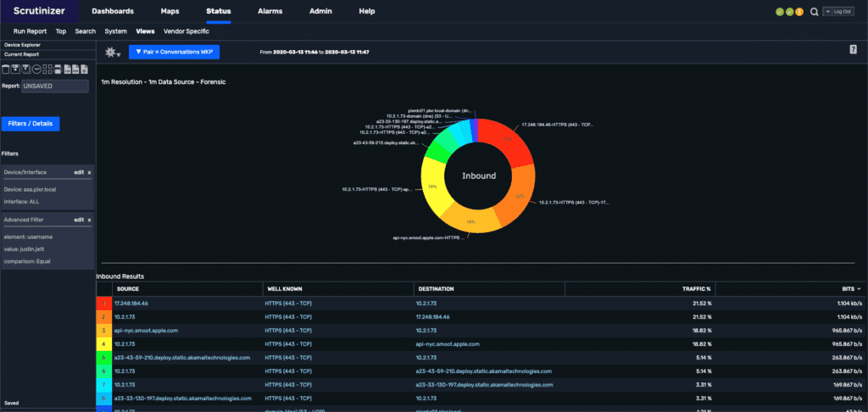This screenshot has width=868, height=412.
Task: Click the add-to-dashboard grid icon
Action: (x=47, y=70)
